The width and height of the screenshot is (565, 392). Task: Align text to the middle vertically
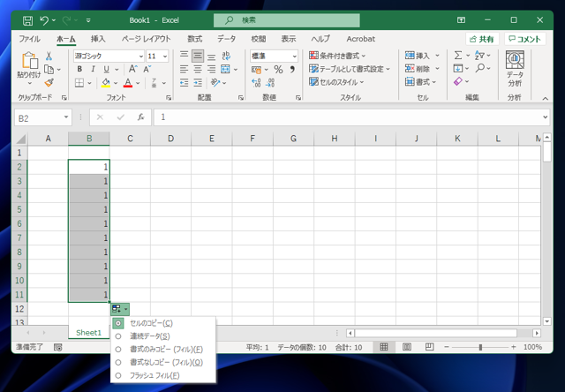[x=198, y=56]
